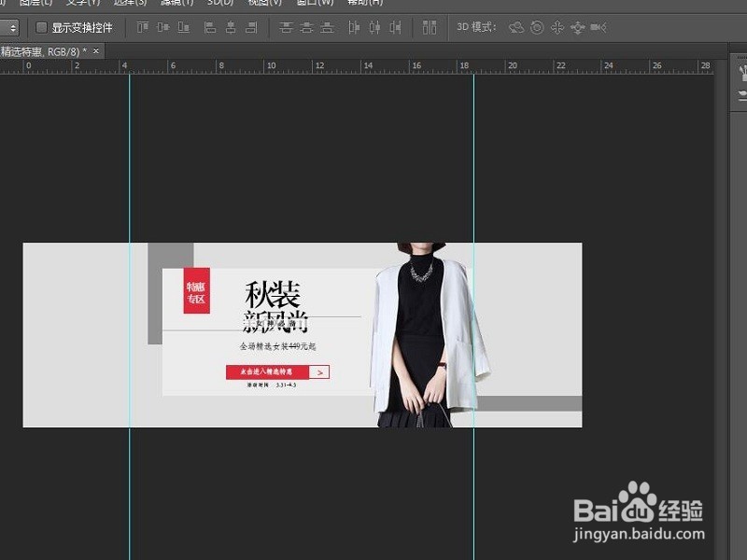Open the 图层(L) menu
747x560 pixels.
[35, 3]
